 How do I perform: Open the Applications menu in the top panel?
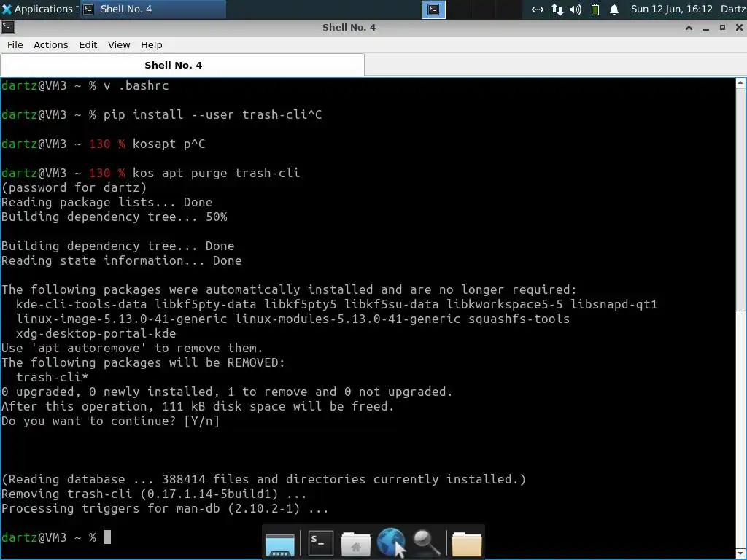point(39,9)
